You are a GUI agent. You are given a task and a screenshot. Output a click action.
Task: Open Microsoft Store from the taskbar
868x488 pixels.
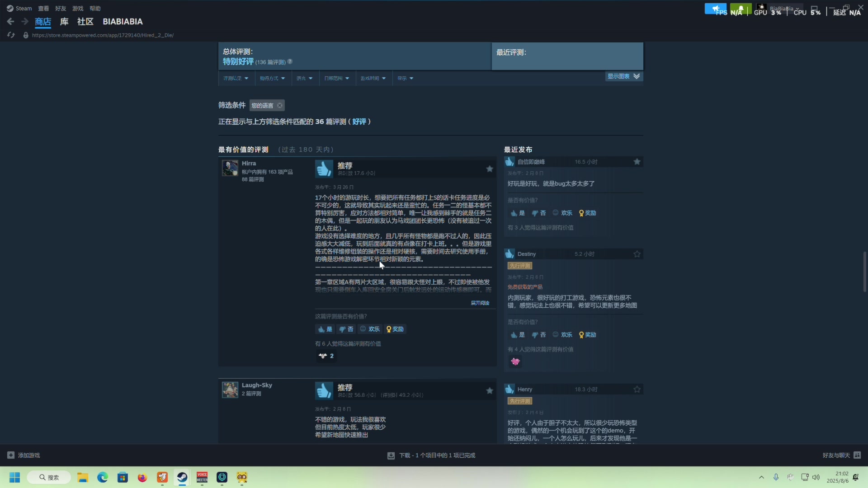pos(123,477)
